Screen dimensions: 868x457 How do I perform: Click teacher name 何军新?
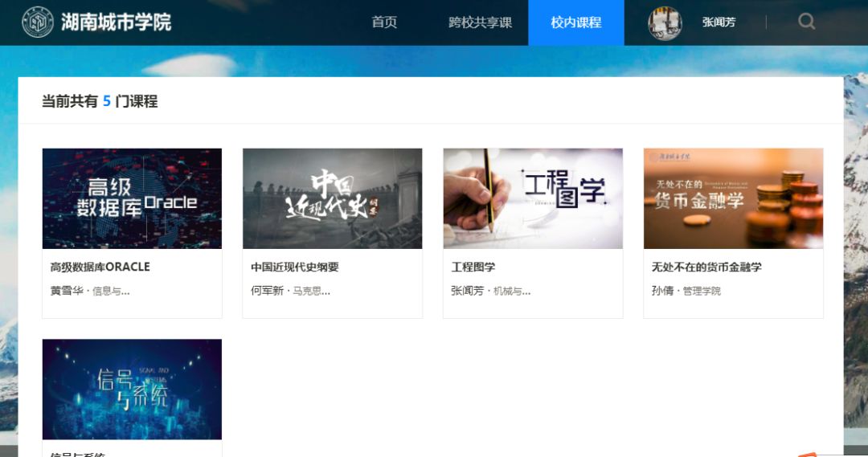(267, 291)
